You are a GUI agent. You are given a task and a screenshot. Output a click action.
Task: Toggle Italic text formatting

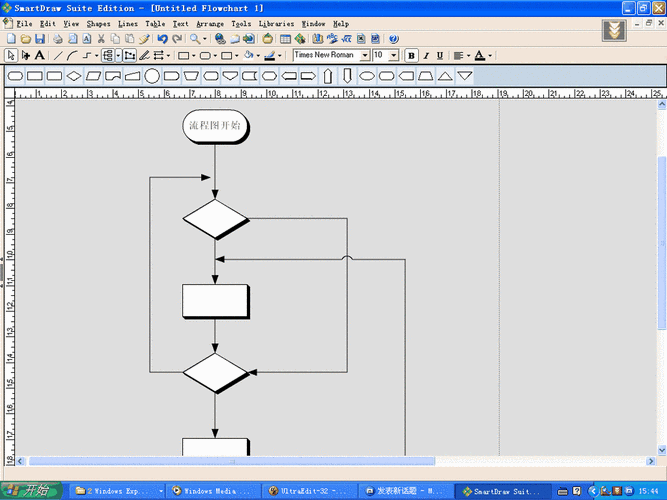(x=425, y=56)
